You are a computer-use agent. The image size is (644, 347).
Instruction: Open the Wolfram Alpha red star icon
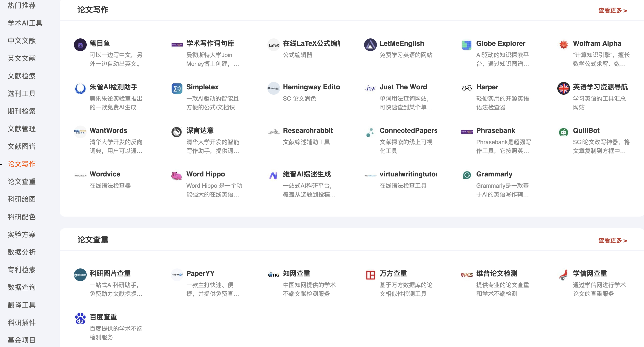pos(563,45)
